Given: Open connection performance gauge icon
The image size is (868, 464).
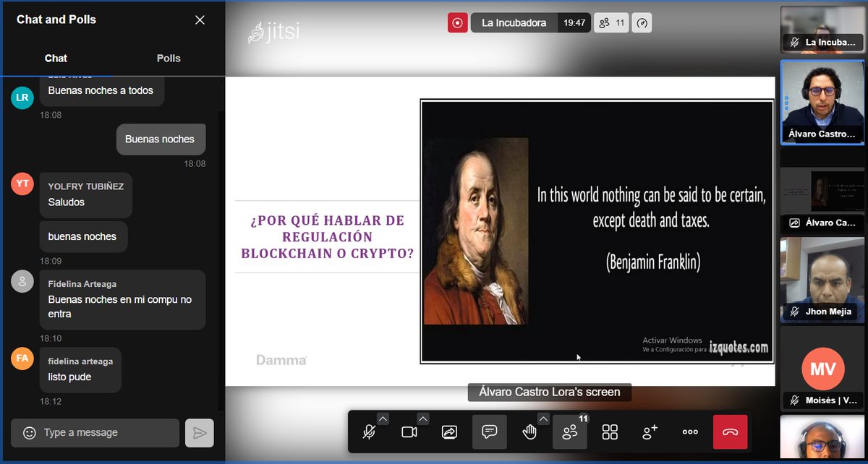Looking at the screenshot, I should [x=642, y=23].
